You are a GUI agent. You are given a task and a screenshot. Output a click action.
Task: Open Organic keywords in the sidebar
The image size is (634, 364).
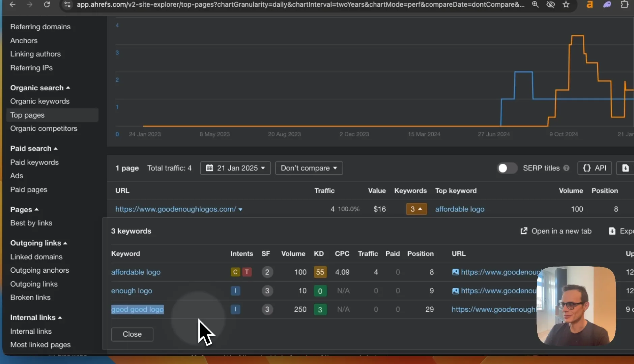(40, 101)
